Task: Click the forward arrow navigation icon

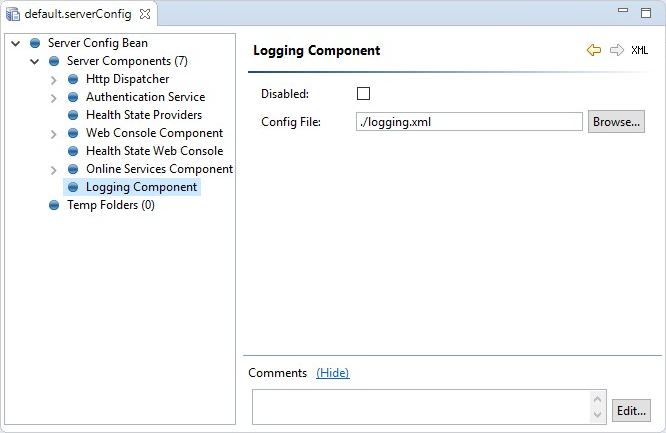Action: [616, 50]
